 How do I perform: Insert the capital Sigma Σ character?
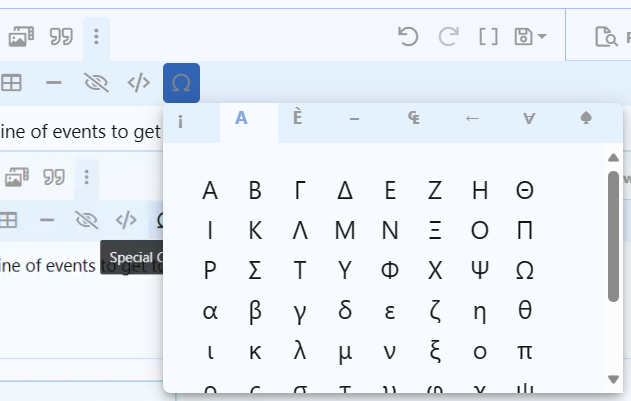click(x=255, y=271)
